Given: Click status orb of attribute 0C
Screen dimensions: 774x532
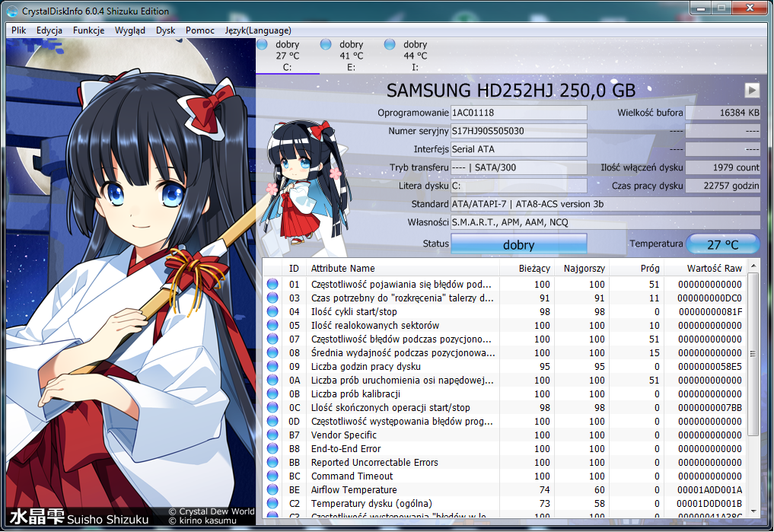Looking at the screenshot, I should pyautogui.click(x=272, y=408).
